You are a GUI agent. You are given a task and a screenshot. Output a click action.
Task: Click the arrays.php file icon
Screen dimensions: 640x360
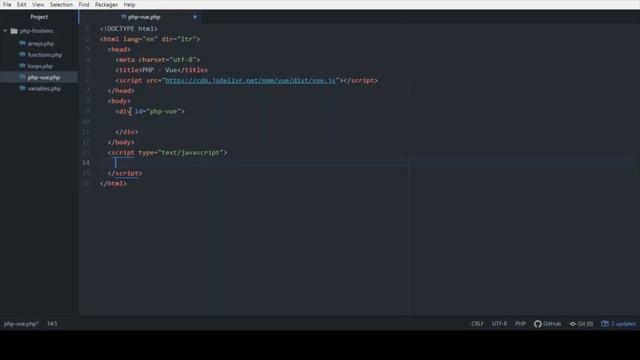pyautogui.click(x=22, y=43)
